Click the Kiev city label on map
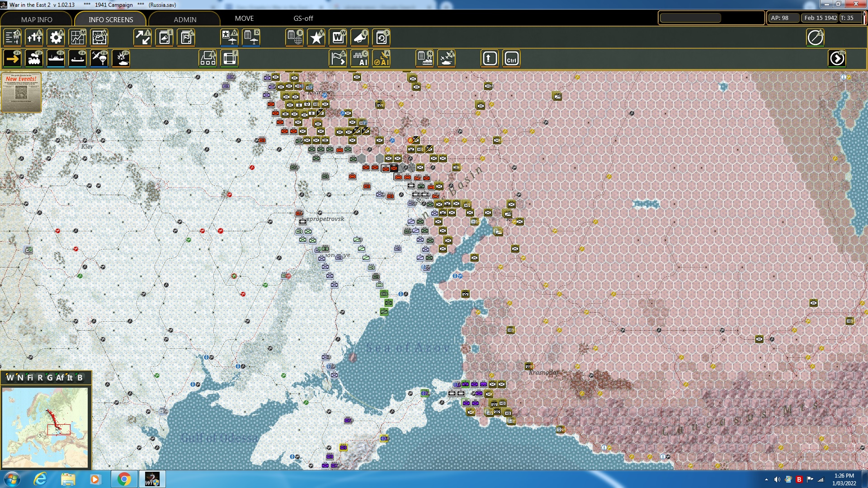The width and height of the screenshot is (868, 488). coord(87,146)
